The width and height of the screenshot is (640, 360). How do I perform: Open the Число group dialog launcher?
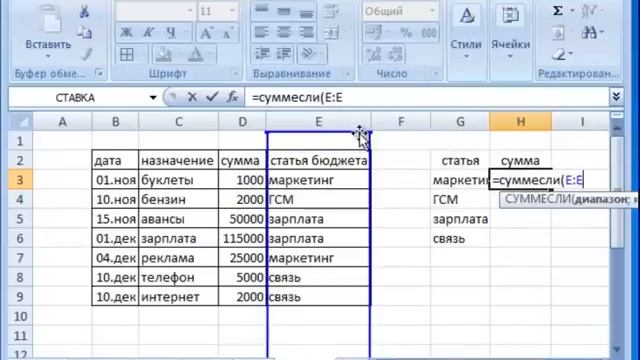[436, 74]
